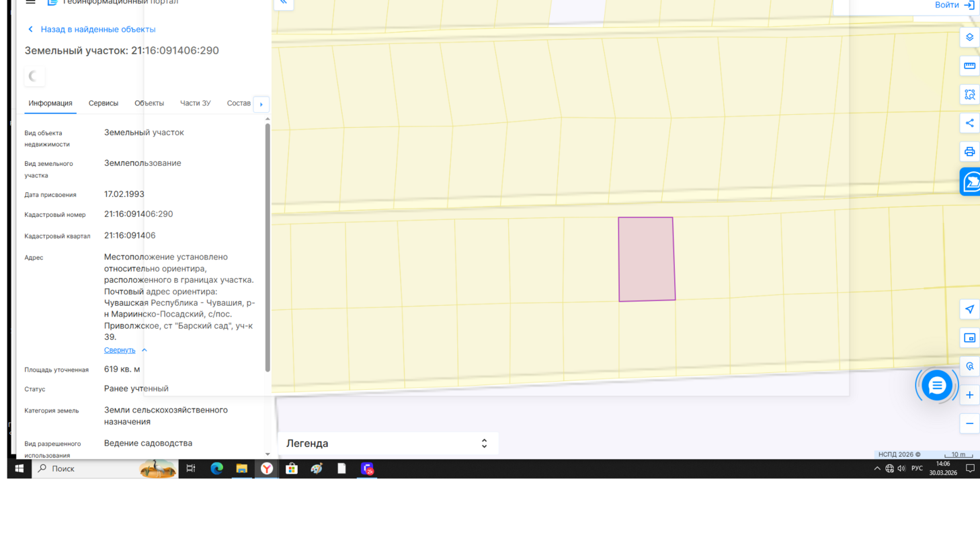Expand the Легенда panel
The height and width of the screenshot is (551, 980).
coord(387,443)
